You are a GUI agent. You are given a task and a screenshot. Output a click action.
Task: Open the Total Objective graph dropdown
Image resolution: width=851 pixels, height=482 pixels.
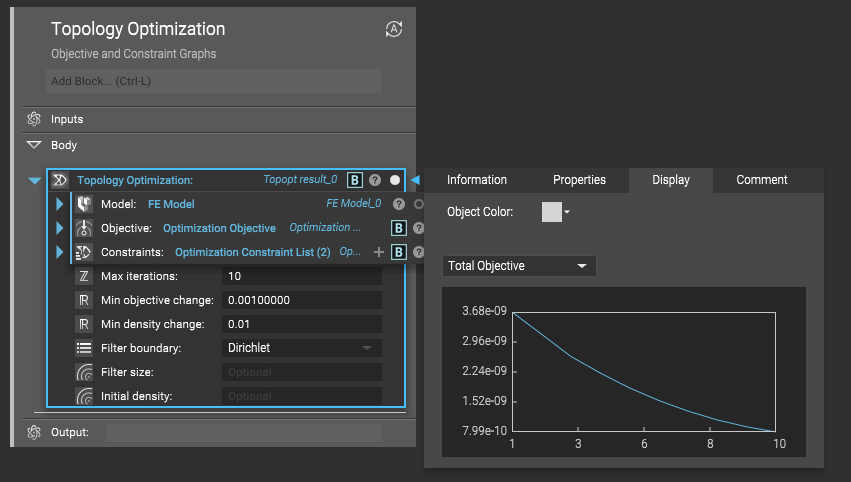coord(519,266)
